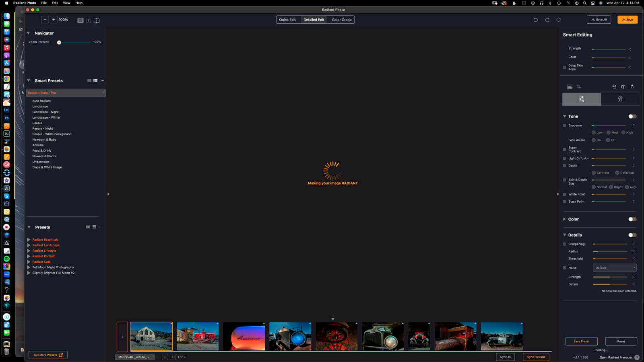This screenshot has height=362, width=644.
Task: Select the red wheel car thumbnail
Action: pos(336,337)
